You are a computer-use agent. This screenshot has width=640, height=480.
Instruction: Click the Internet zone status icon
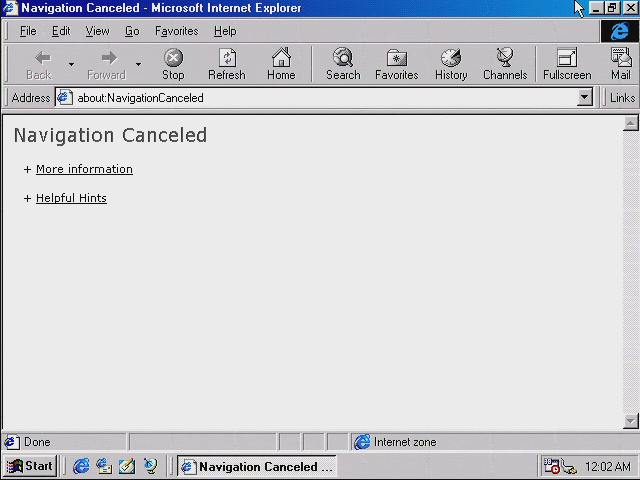coord(362,442)
